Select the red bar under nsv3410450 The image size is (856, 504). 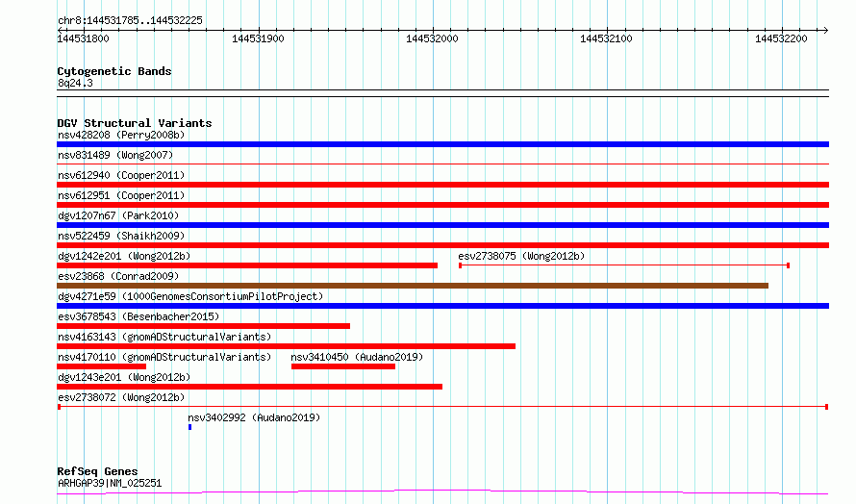pyautogui.click(x=343, y=366)
